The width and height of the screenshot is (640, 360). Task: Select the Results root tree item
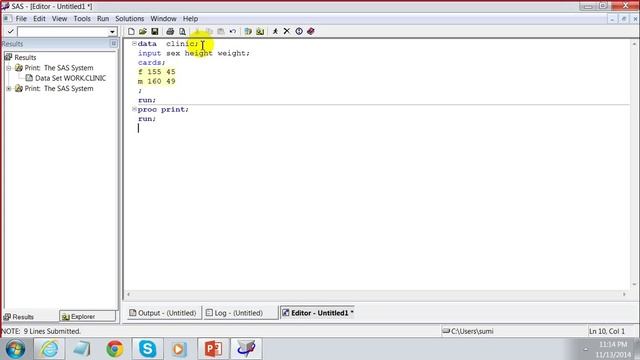25,58
